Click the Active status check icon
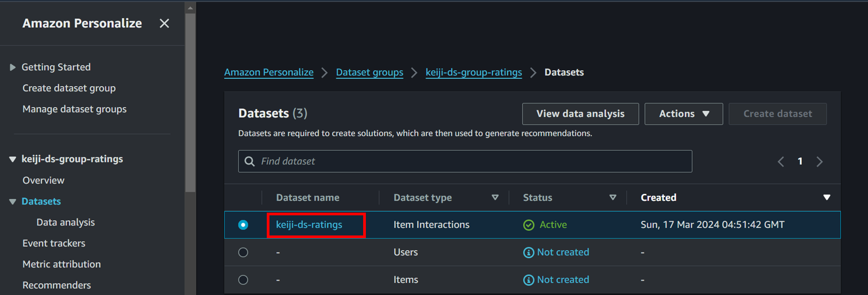This screenshot has height=295, width=868. (x=529, y=225)
